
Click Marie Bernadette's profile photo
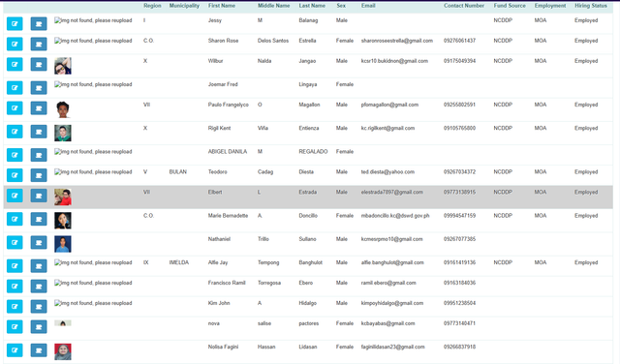(x=63, y=221)
